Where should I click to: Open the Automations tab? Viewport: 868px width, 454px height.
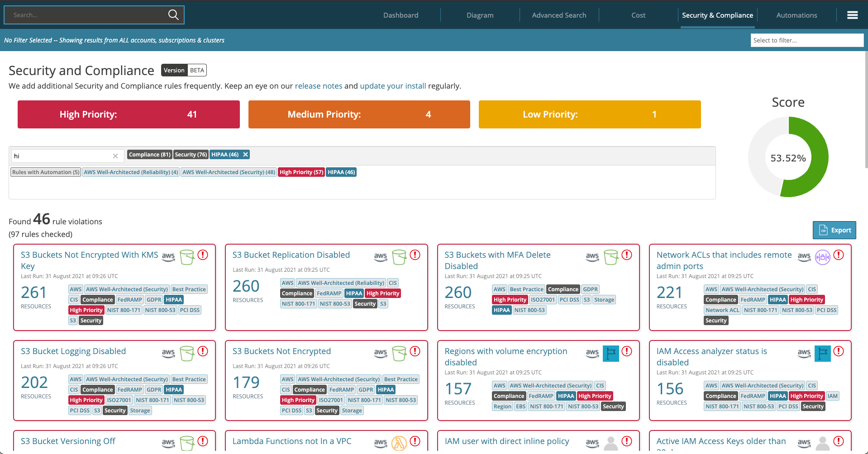pyautogui.click(x=797, y=15)
